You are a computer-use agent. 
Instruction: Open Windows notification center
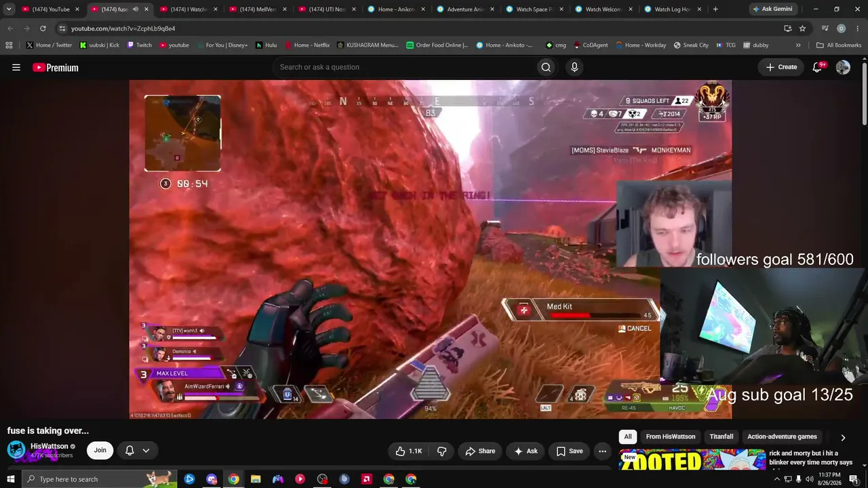[854, 479]
